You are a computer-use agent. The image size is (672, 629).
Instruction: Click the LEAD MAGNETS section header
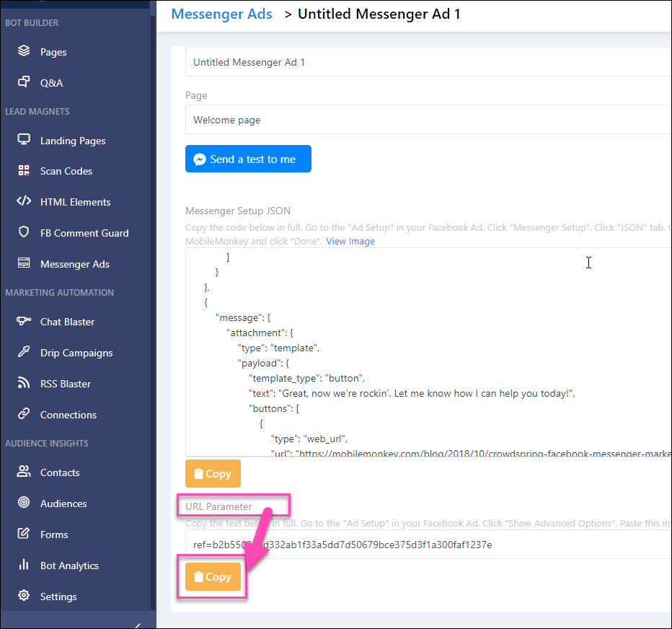pyautogui.click(x=37, y=112)
